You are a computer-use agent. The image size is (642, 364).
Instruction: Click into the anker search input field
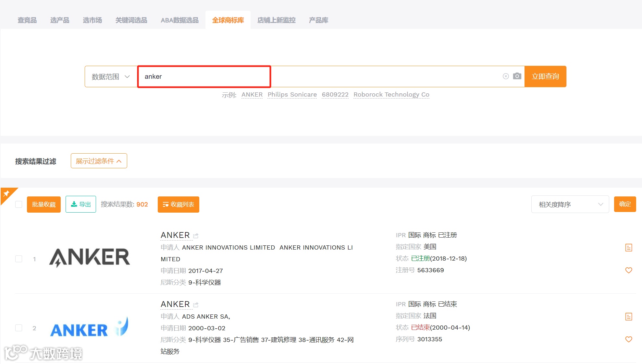click(204, 76)
